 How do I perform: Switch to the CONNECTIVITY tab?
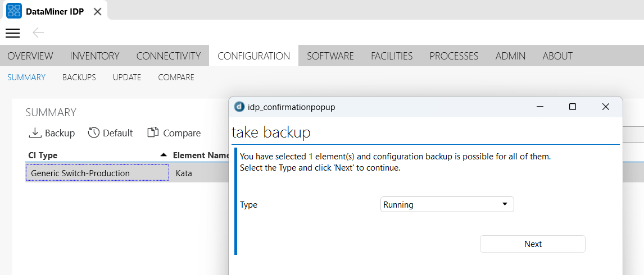(169, 56)
